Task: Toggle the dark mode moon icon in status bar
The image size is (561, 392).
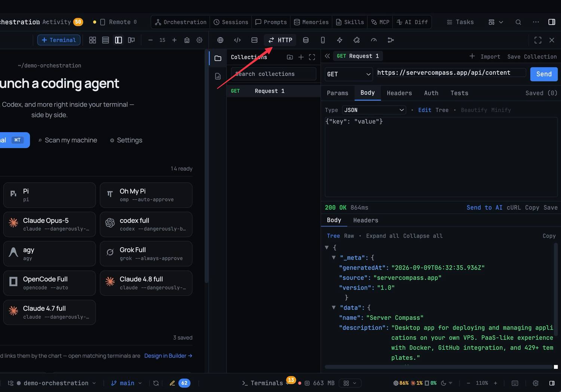Action: pyautogui.click(x=444, y=383)
